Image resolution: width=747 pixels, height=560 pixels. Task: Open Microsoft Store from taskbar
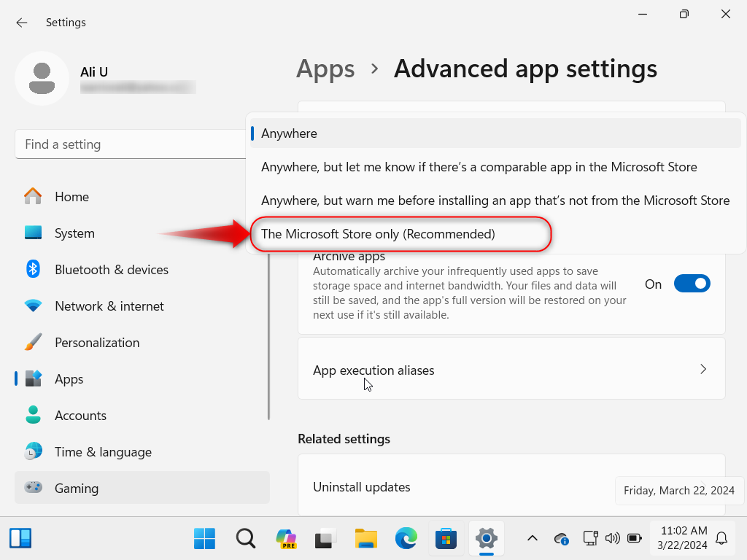click(x=446, y=539)
